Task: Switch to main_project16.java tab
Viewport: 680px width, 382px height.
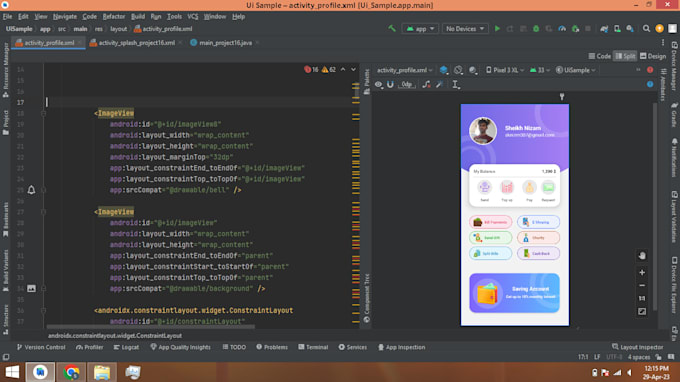Action: click(225, 43)
